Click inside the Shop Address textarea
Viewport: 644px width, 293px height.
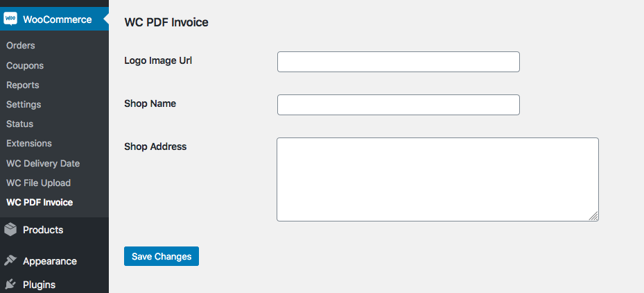(x=437, y=179)
